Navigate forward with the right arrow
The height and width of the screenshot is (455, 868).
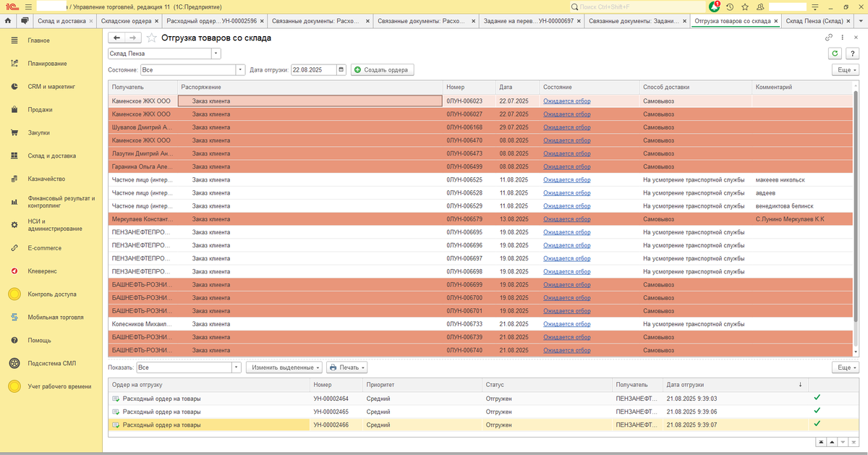(133, 38)
